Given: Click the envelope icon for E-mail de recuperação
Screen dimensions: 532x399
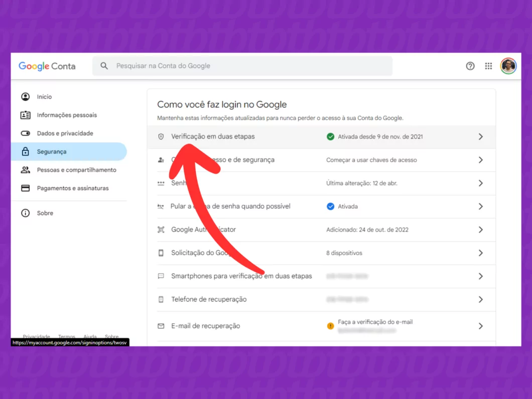Looking at the screenshot, I should (x=161, y=326).
